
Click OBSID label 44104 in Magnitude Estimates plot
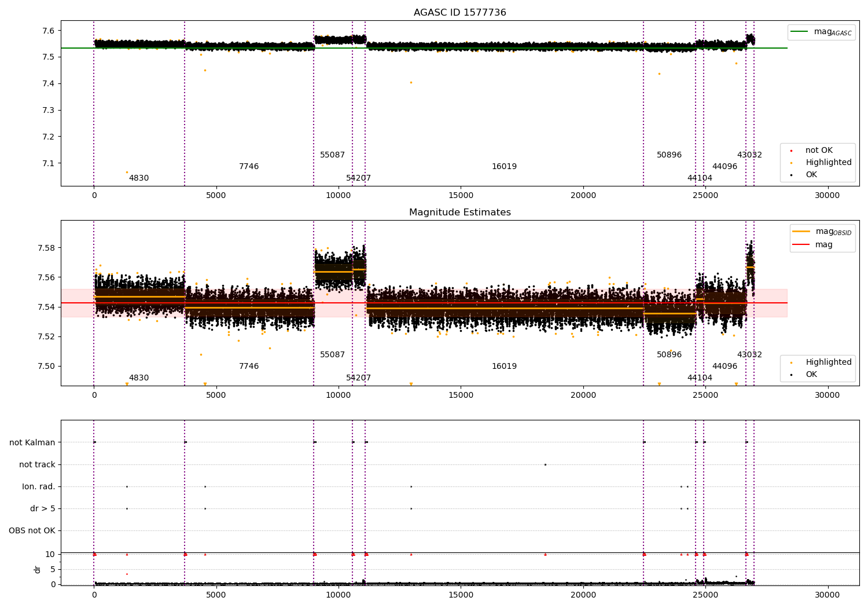tap(700, 378)
